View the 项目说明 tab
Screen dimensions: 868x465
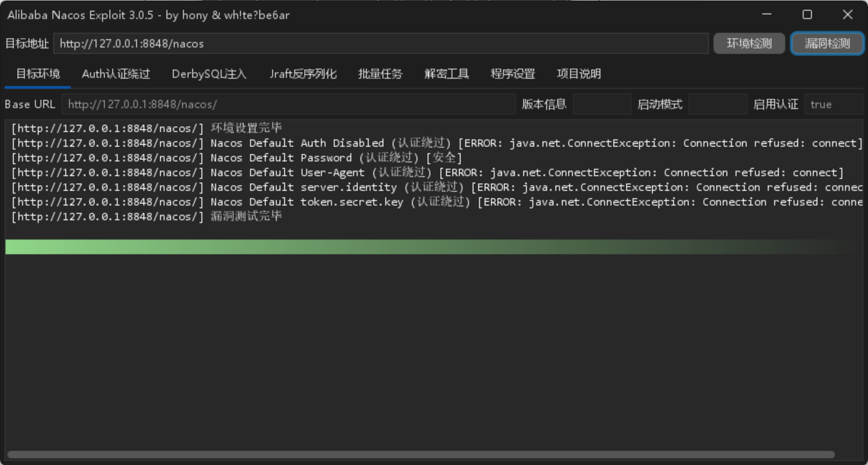click(x=579, y=74)
